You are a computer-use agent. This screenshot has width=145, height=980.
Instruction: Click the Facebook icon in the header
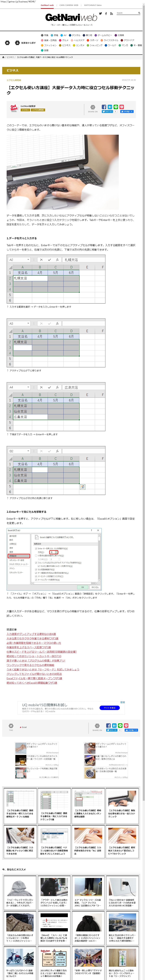[x=106, y=14]
